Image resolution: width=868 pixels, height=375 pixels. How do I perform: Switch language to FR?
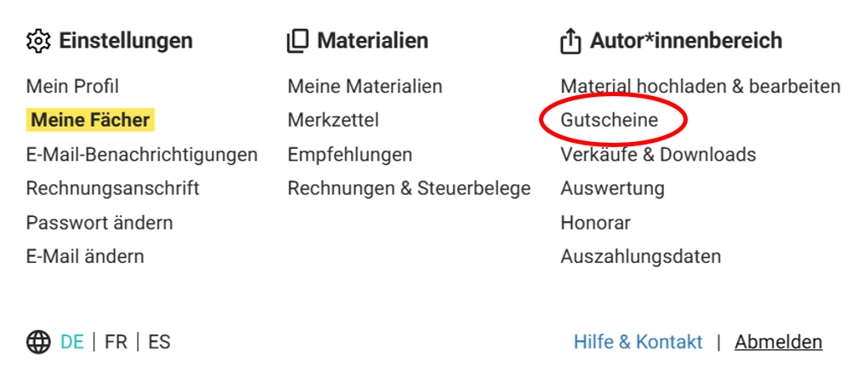pyautogui.click(x=116, y=343)
